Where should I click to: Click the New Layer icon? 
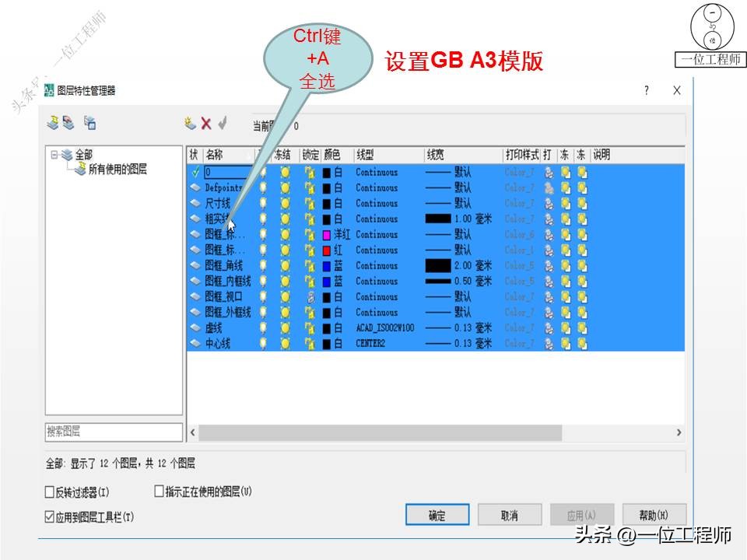pyautogui.click(x=189, y=123)
